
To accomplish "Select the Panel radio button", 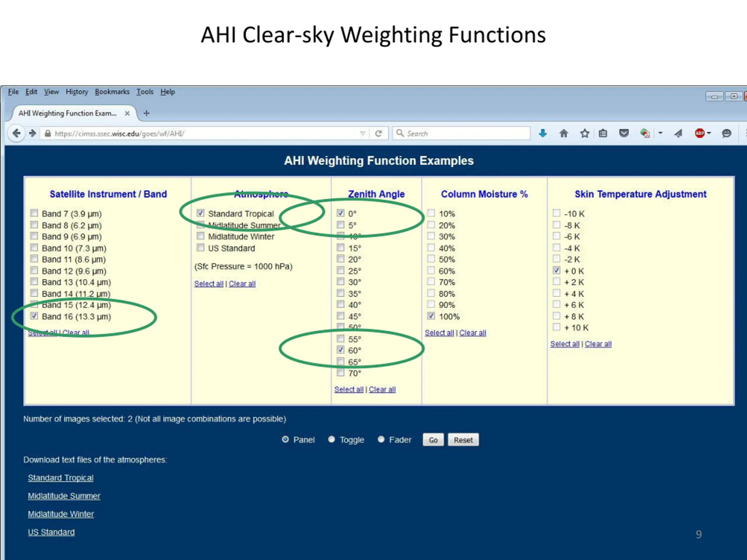I will (x=285, y=439).
